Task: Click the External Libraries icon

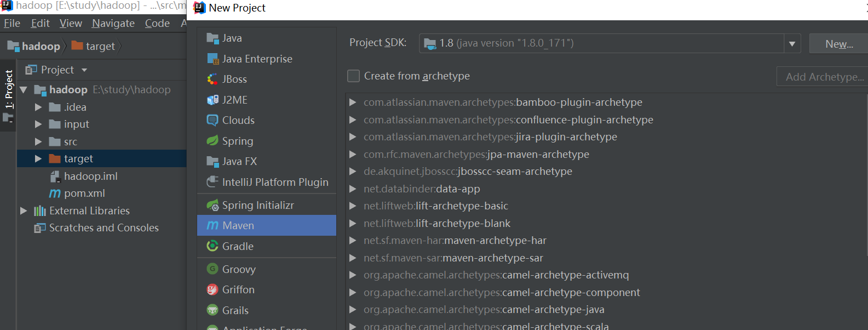Action: click(40, 210)
